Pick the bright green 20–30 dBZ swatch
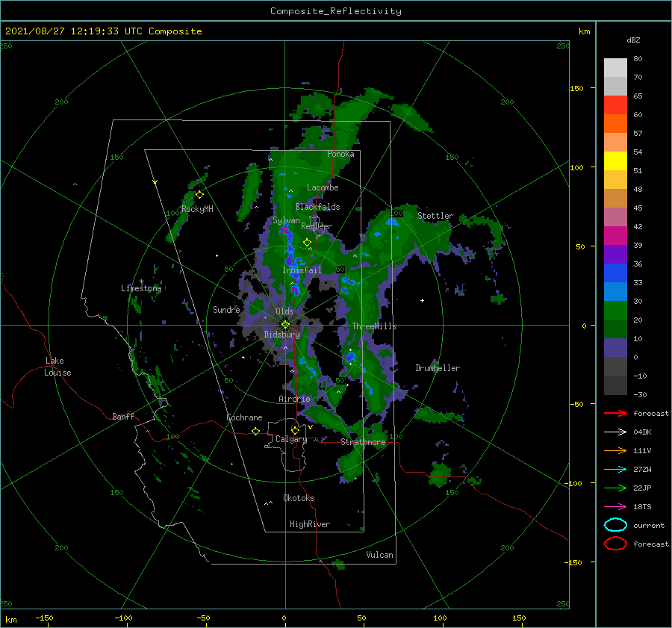 (615, 311)
